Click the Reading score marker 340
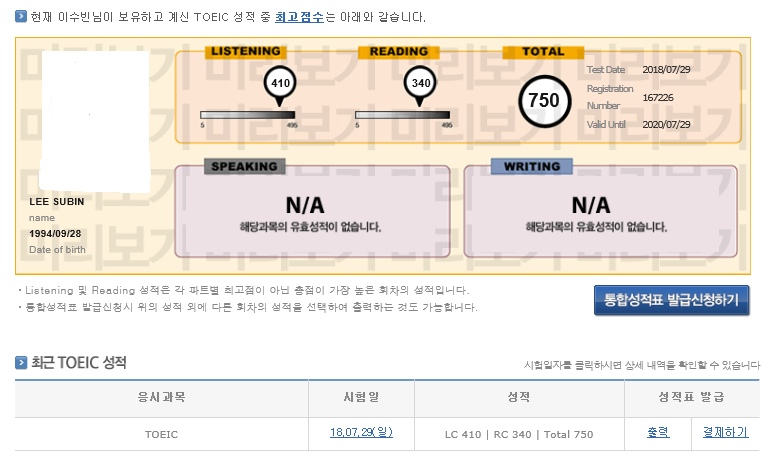Viewport: 768px width, 461px height. pos(421,86)
